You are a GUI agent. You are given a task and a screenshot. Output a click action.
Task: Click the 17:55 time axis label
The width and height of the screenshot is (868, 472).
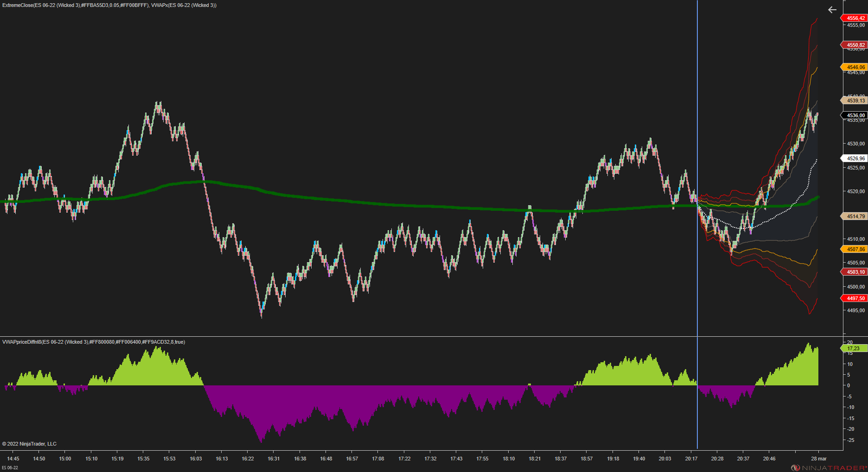(x=482, y=459)
